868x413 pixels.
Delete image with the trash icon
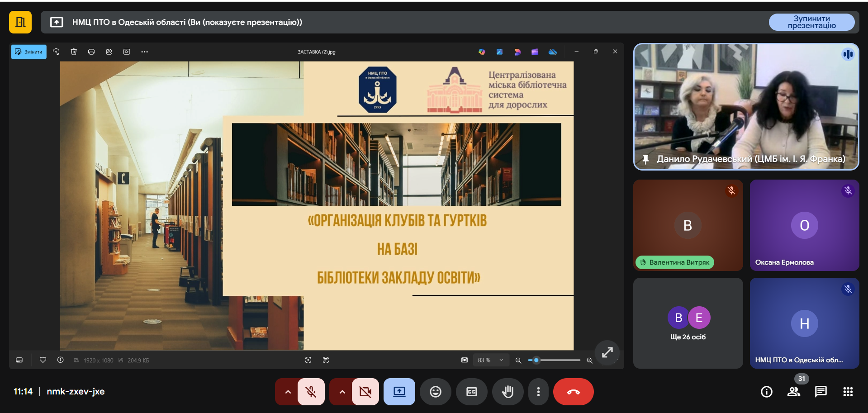click(x=74, y=52)
